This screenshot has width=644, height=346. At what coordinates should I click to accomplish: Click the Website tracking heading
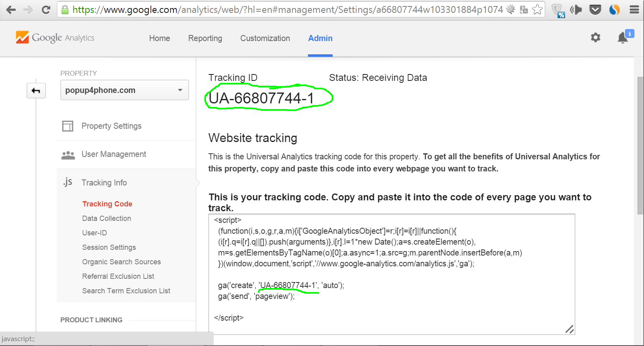pyautogui.click(x=253, y=138)
